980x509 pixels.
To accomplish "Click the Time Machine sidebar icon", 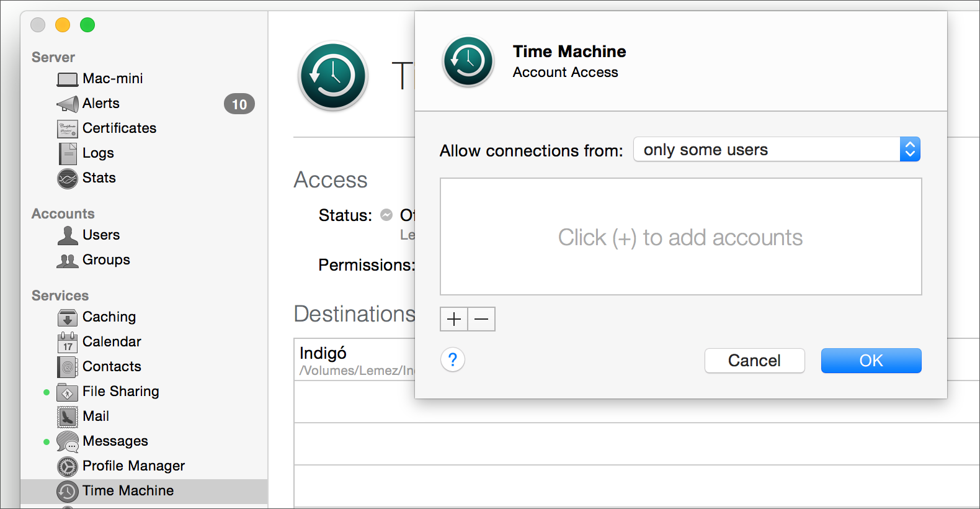I will [x=67, y=492].
